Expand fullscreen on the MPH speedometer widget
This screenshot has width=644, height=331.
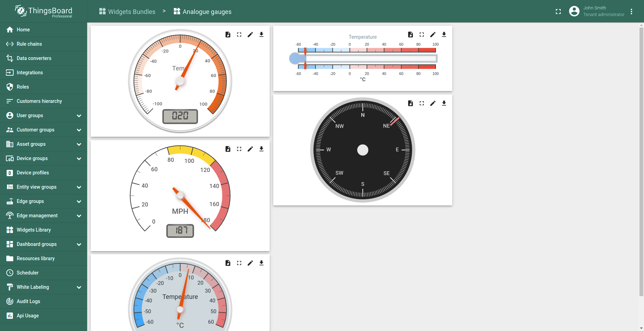[239, 149]
